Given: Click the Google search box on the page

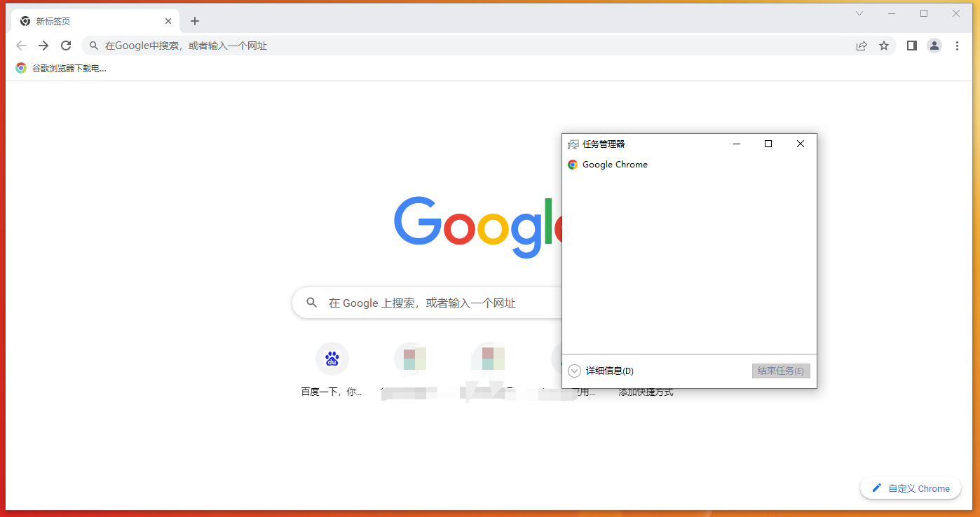Looking at the screenshot, I should coord(428,303).
